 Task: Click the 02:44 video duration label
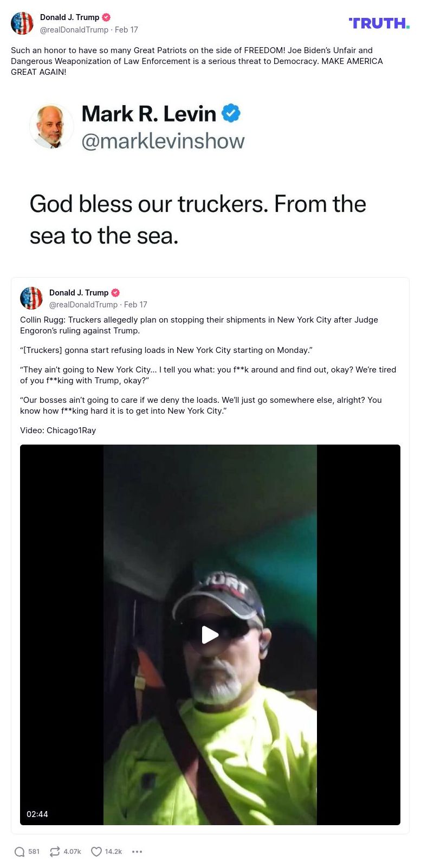(37, 814)
